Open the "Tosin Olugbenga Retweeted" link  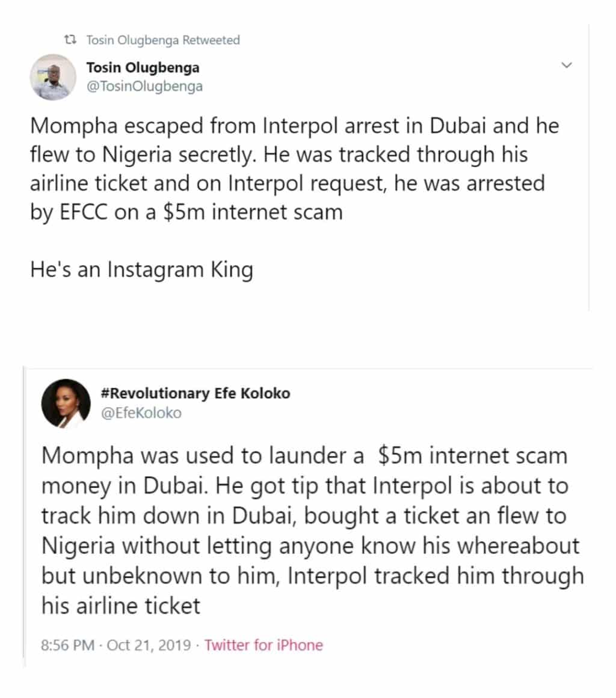pos(163,40)
